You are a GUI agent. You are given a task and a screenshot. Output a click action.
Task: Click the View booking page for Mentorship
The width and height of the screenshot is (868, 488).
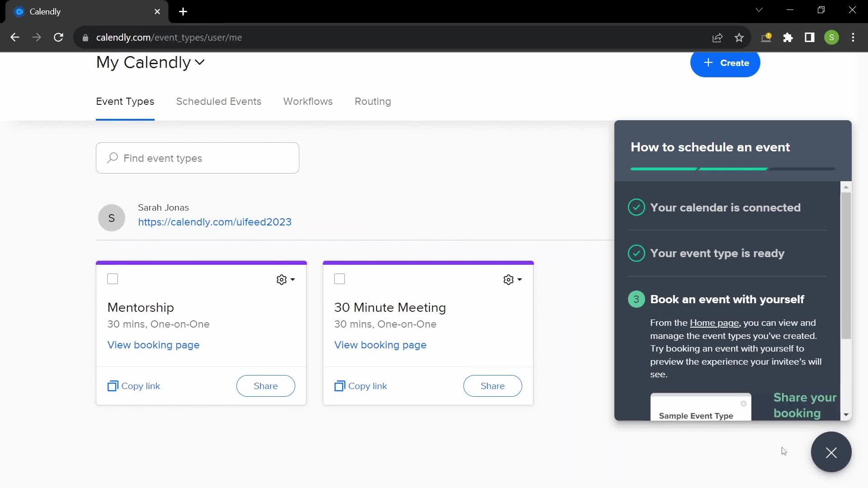coord(153,345)
